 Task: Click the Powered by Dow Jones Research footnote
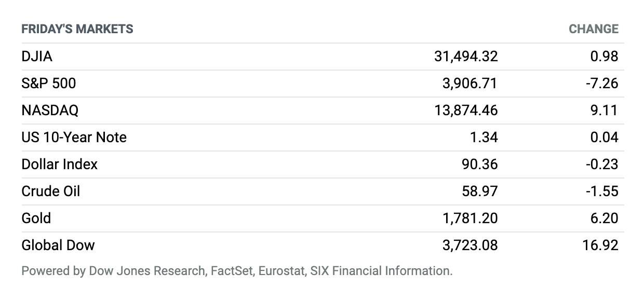tap(237, 271)
